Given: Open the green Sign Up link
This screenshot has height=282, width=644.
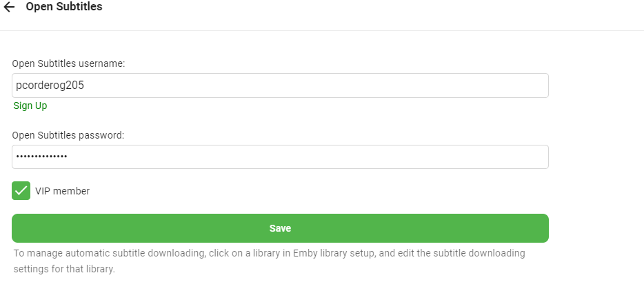Looking at the screenshot, I should 30,105.
